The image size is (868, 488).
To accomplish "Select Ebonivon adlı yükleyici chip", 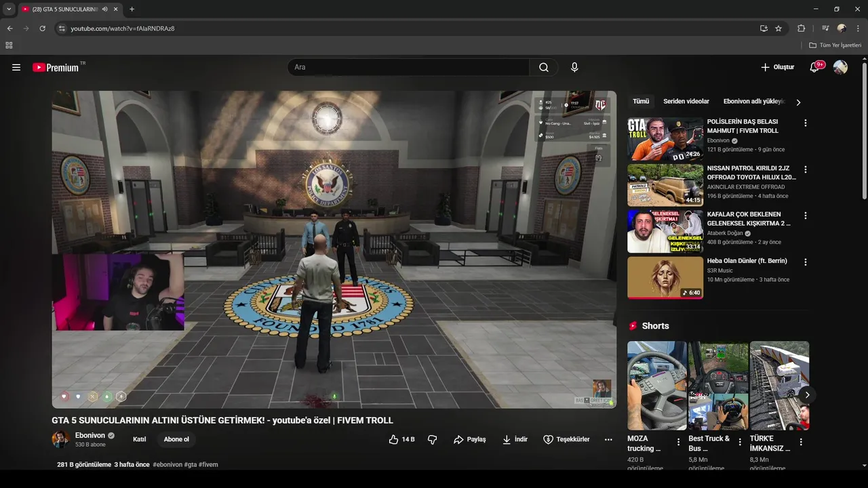I will pos(753,102).
